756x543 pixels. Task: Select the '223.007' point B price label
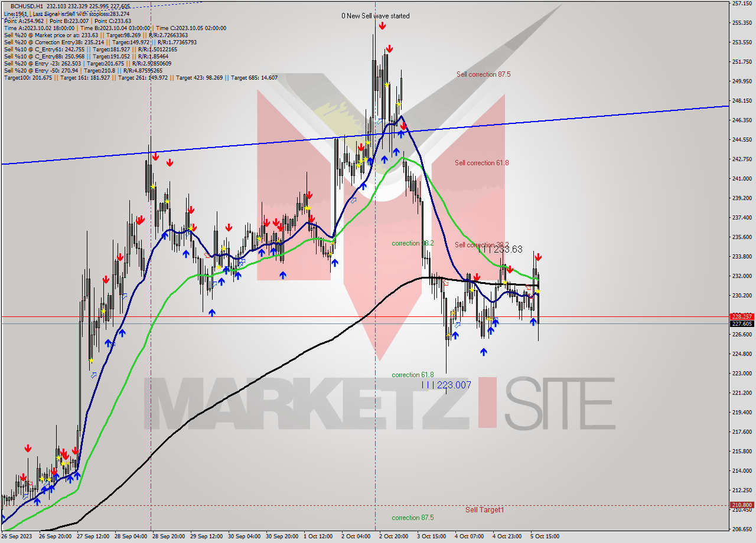[447, 385]
